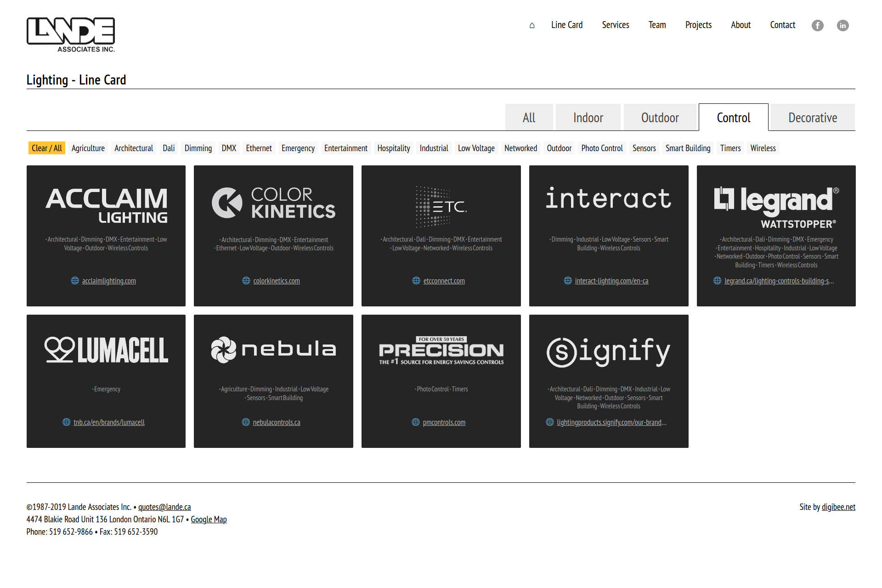882x588 pixels.
Task: Toggle the Agriculture filter tag
Action: point(88,148)
